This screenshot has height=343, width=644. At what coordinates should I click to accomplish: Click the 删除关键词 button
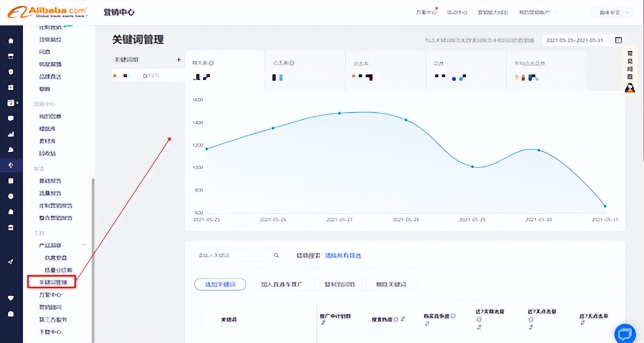pyautogui.click(x=391, y=284)
